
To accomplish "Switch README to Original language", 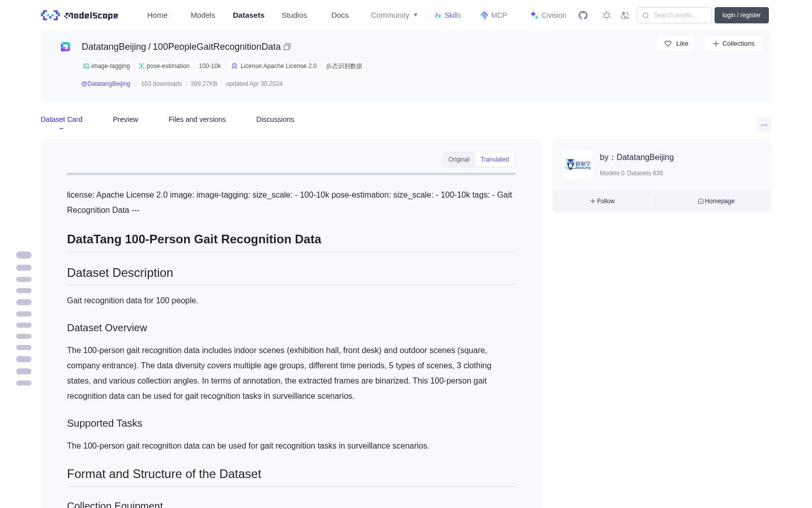I will coord(459,160).
